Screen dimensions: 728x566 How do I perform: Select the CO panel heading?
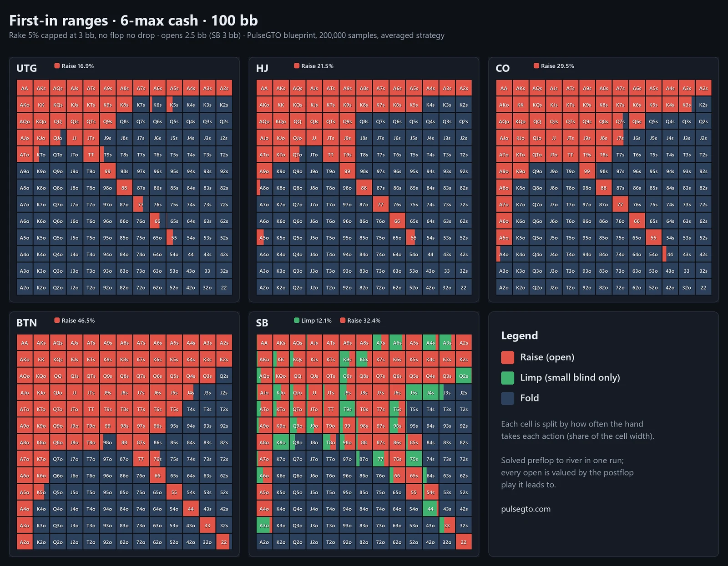tap(502, 68)
